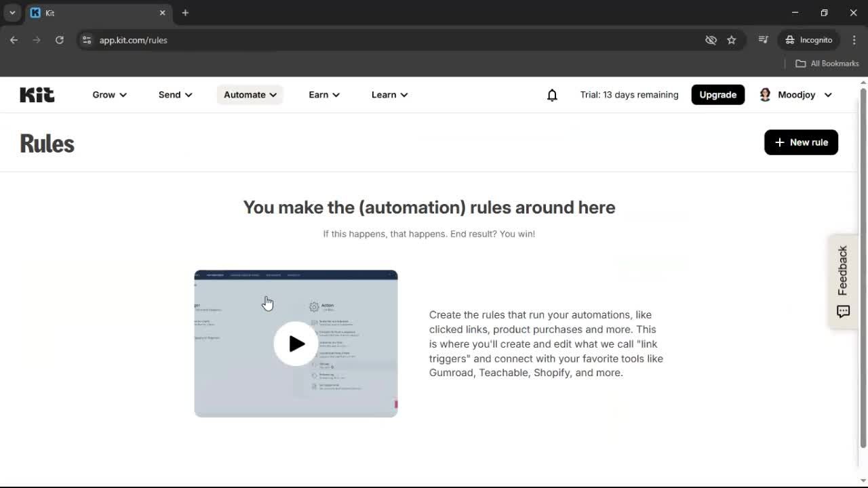Click the Moodjoy profile avatar
This screenshot has width=868, height=488.
tap(765, 94)
